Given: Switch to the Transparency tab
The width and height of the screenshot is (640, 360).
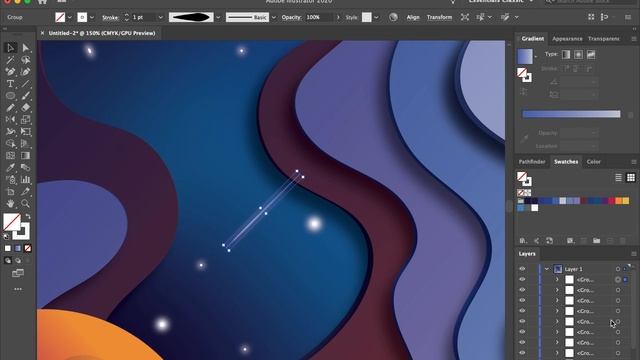Looking at the screenshot, I should tap(604, 39).
